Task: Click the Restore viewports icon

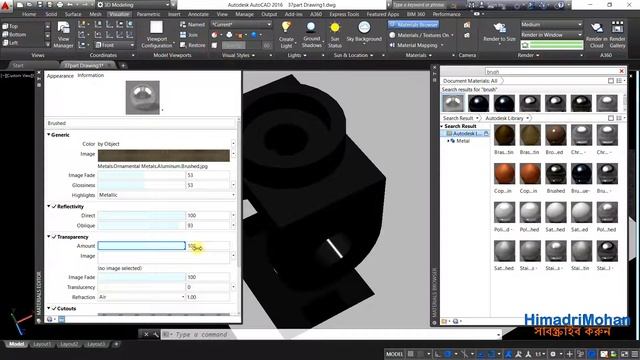Action: [x=183, y=45]
